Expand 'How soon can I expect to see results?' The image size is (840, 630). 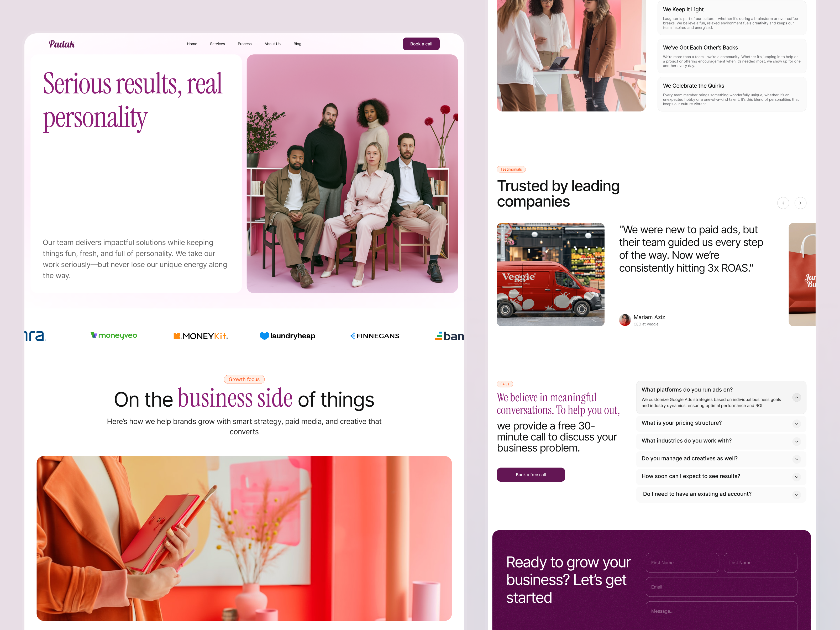tap(721, 476)
